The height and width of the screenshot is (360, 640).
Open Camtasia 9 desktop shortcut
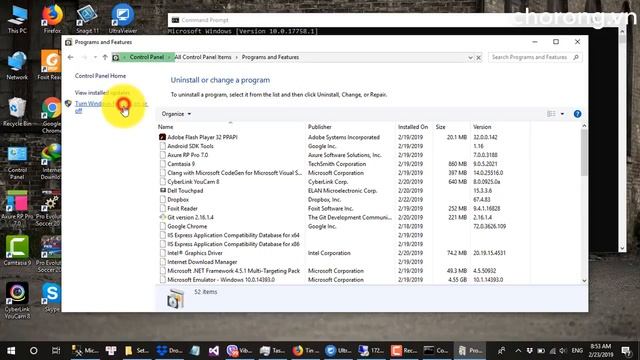(17, 251)
